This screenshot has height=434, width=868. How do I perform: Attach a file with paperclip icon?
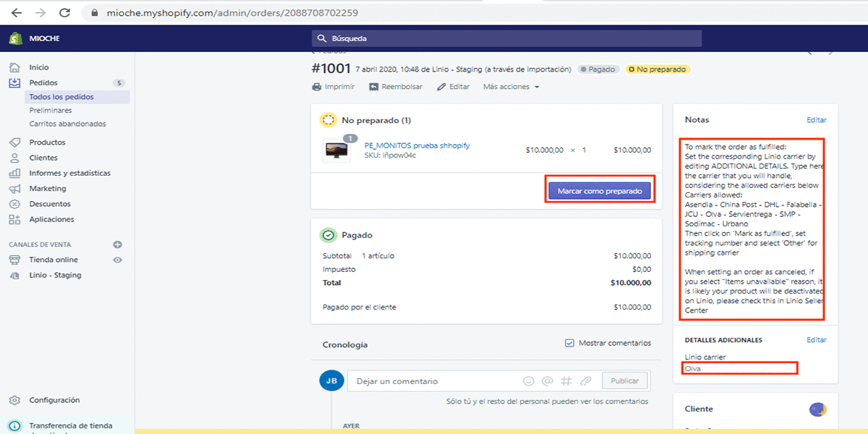[586, 381]
